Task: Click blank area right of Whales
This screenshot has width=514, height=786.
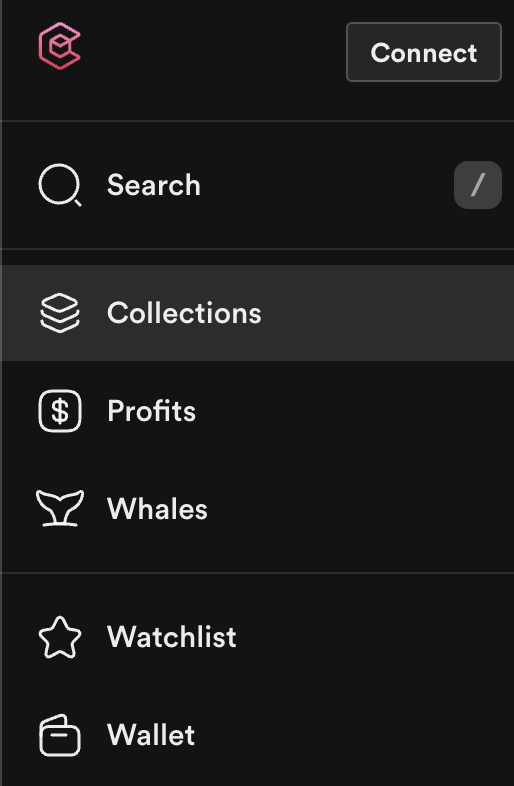Action: point(356,509)
